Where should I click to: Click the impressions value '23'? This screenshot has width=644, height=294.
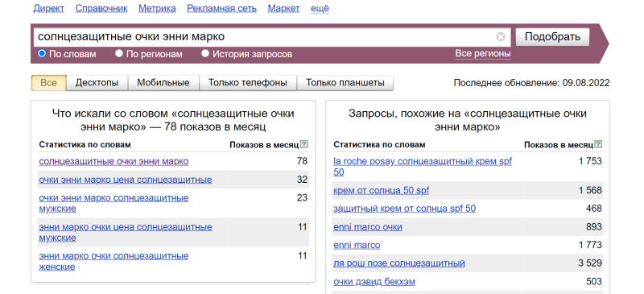(303, 198)
